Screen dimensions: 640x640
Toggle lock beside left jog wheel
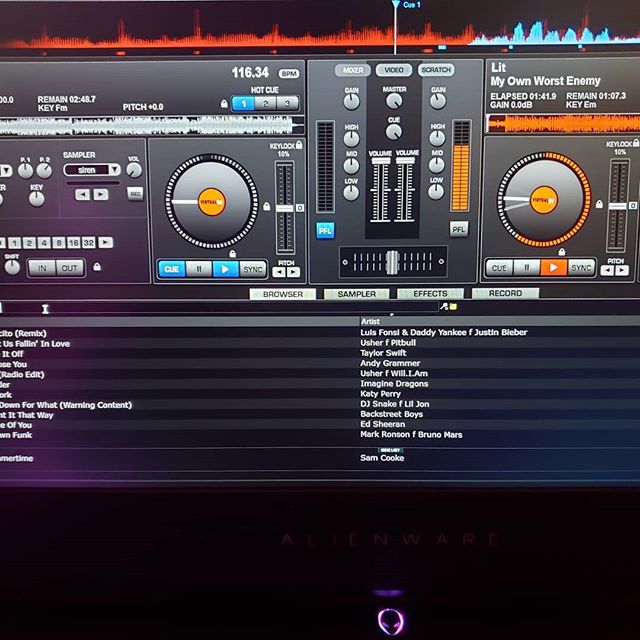pyautogui.click(x=267, y=206)
